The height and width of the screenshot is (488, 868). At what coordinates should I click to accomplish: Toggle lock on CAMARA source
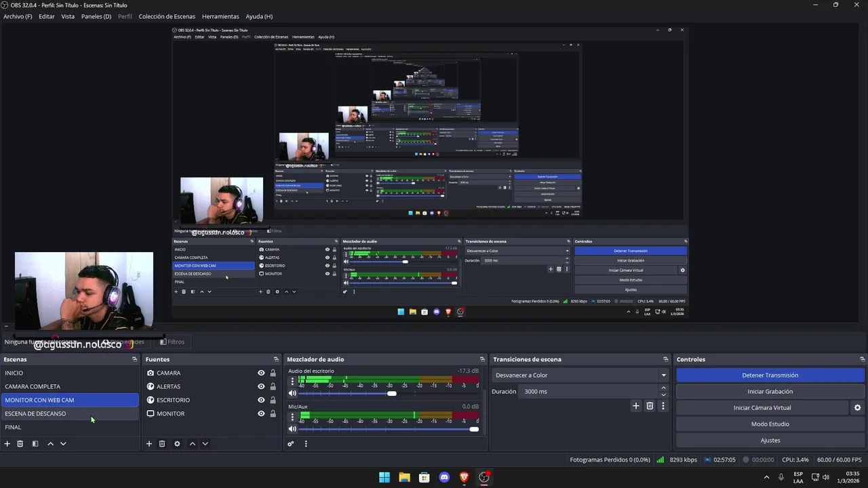273,373
